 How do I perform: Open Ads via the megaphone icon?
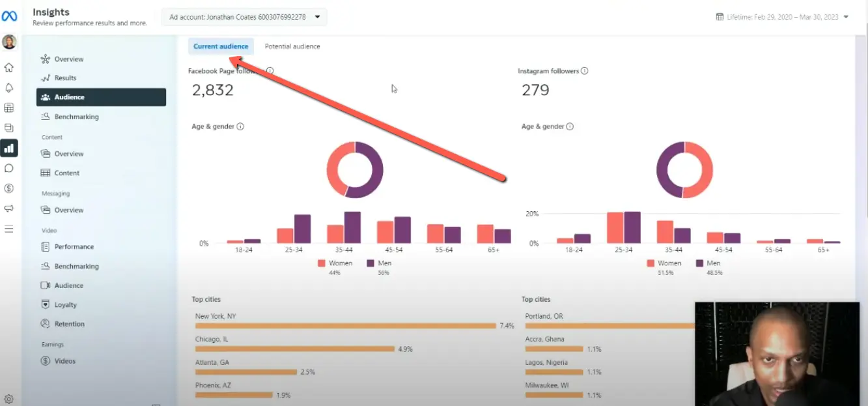(9, 208)
